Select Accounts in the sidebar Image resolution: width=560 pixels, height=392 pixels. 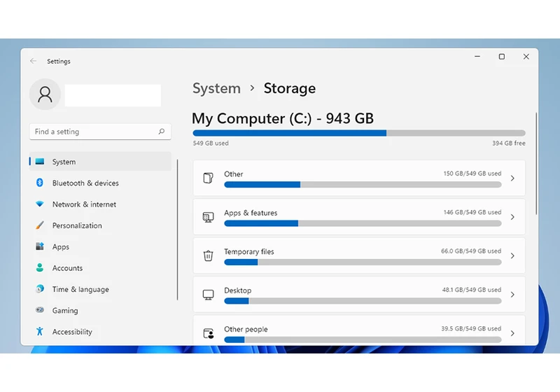tap(100, 268)
